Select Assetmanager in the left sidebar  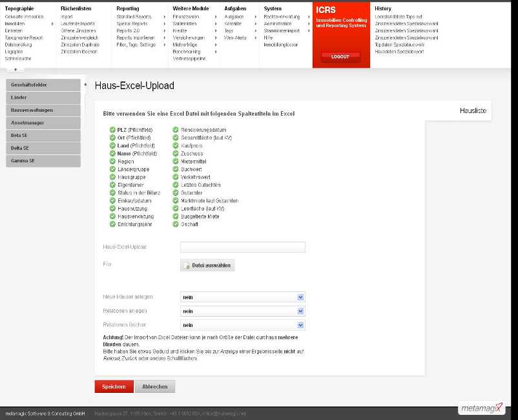point(43,123)
